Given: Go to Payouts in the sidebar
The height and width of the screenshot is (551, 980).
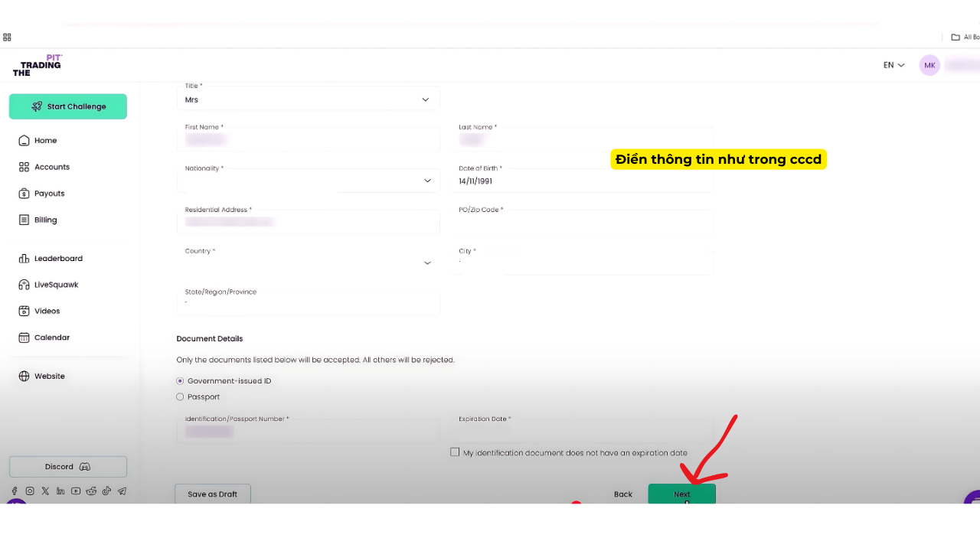Looking at the screenshot, I should point(49,194).
